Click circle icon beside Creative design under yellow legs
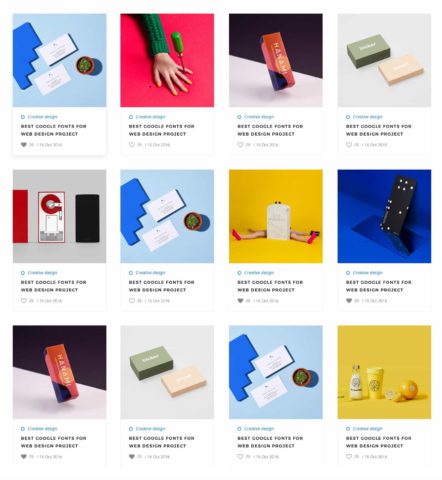Image resolution: width=442 pixels, height=480 pixels. [239, 273]
